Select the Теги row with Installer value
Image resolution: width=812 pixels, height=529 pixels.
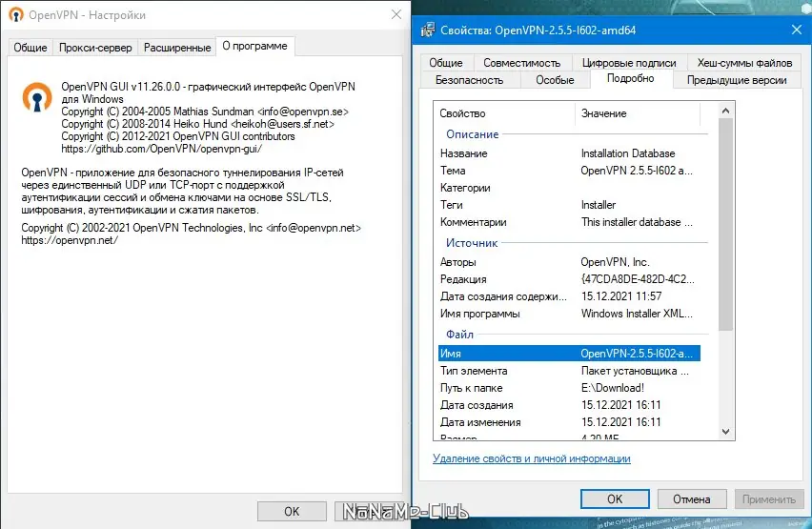click(569, 205)
